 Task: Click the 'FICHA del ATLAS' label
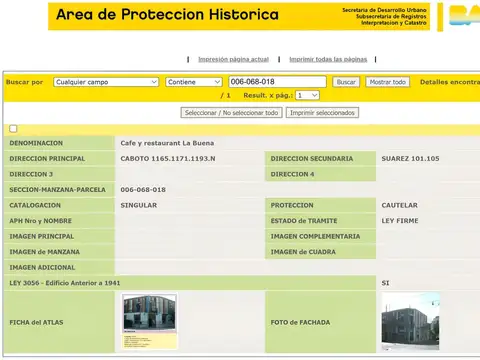tap(36, 322)
